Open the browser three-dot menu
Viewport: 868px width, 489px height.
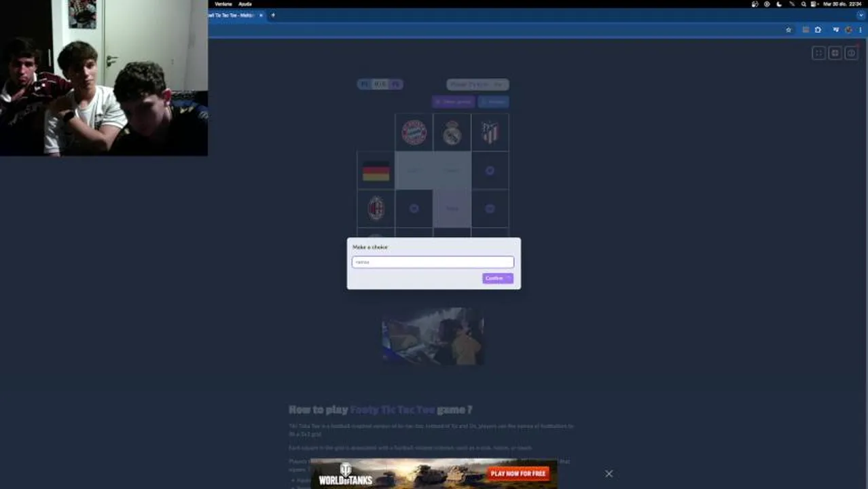tap(861, 30)
